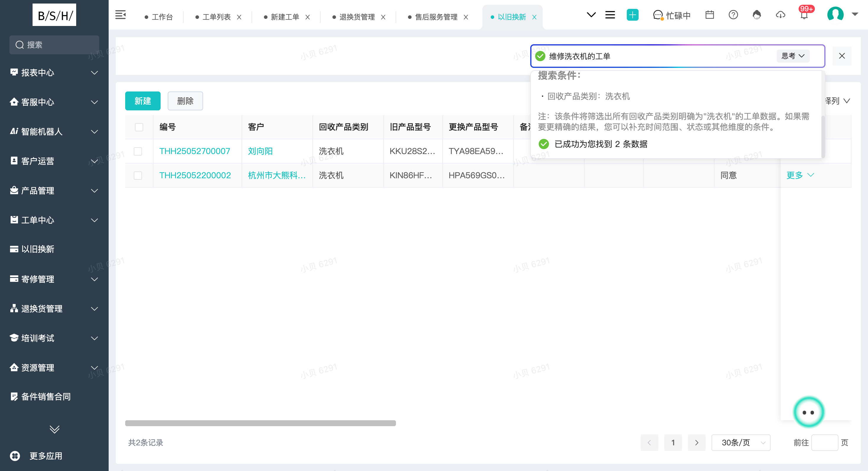
Task: Open the cloud download icon
Action: coord(780,15)
